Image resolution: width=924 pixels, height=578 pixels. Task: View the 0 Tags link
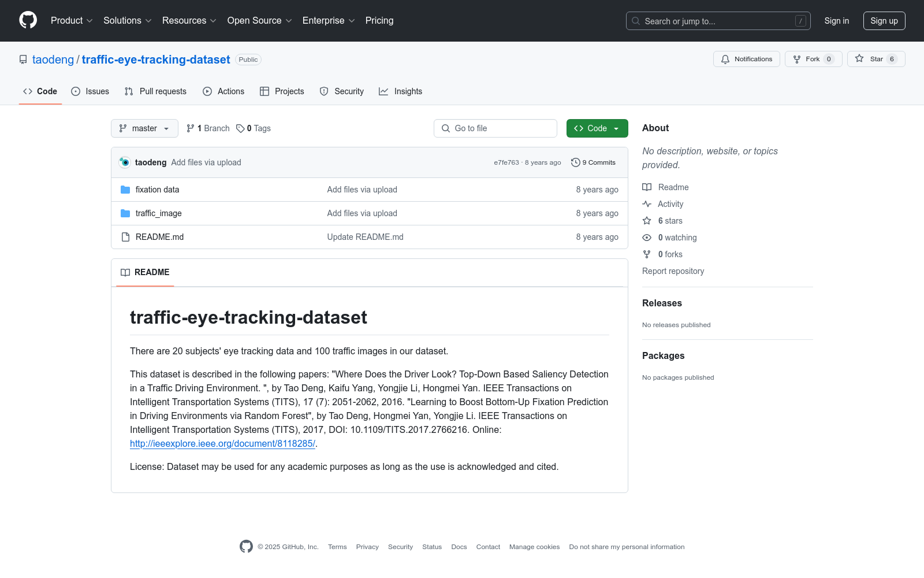[254, 128]
